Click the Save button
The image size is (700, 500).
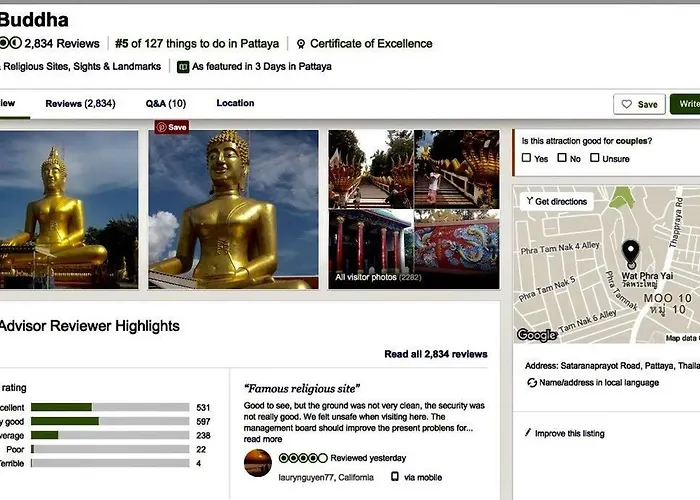[x=639, y=104]
